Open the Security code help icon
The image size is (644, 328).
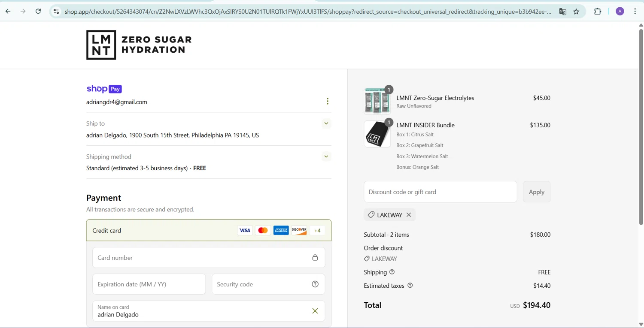click(315, 284)
